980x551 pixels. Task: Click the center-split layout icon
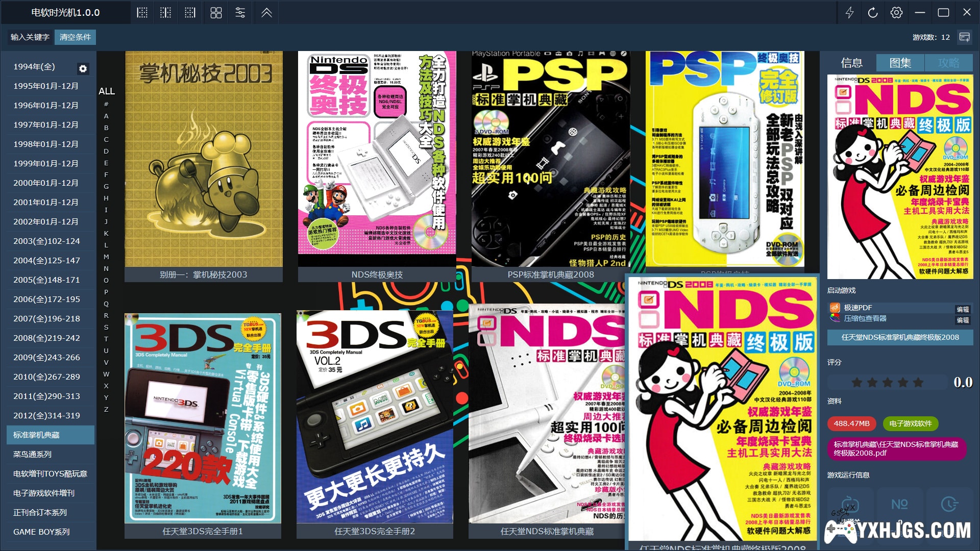166,13
